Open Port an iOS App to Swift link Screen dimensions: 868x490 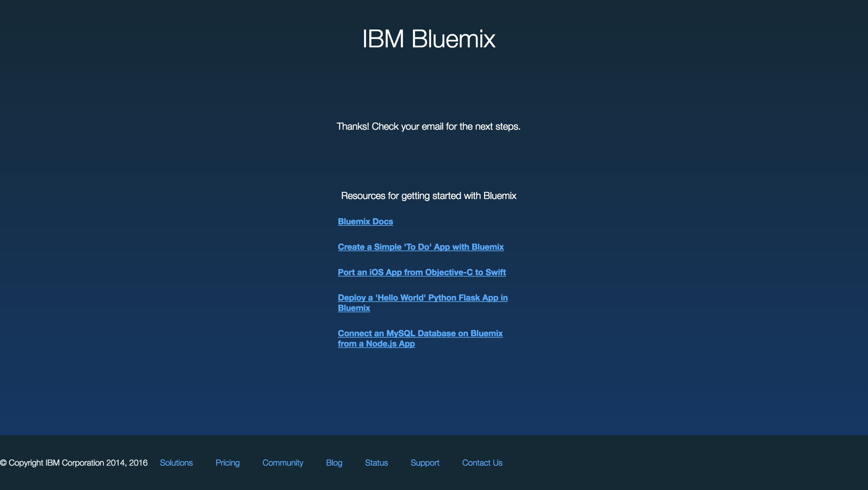coord(422,272)
